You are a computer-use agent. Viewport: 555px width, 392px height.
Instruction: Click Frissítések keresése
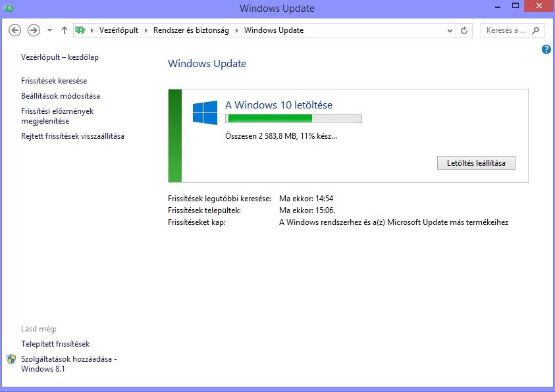(x=54, y=81)
